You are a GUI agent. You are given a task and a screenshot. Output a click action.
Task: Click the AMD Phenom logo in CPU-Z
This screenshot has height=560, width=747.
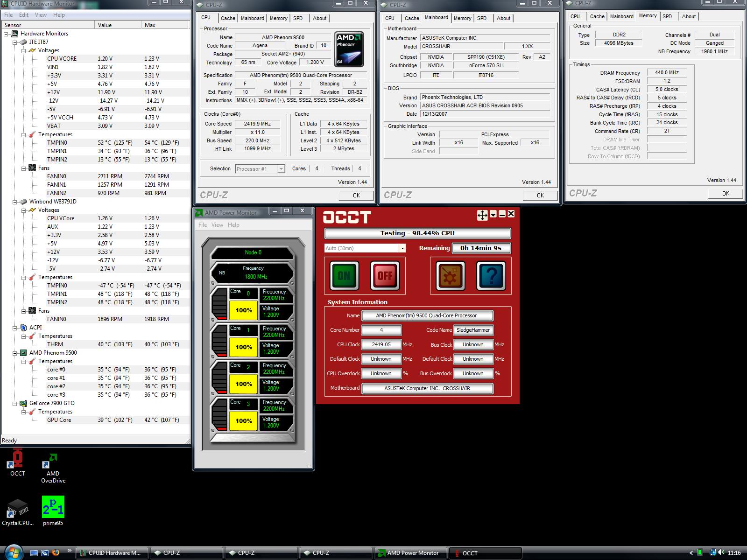(x=349, y=49)
